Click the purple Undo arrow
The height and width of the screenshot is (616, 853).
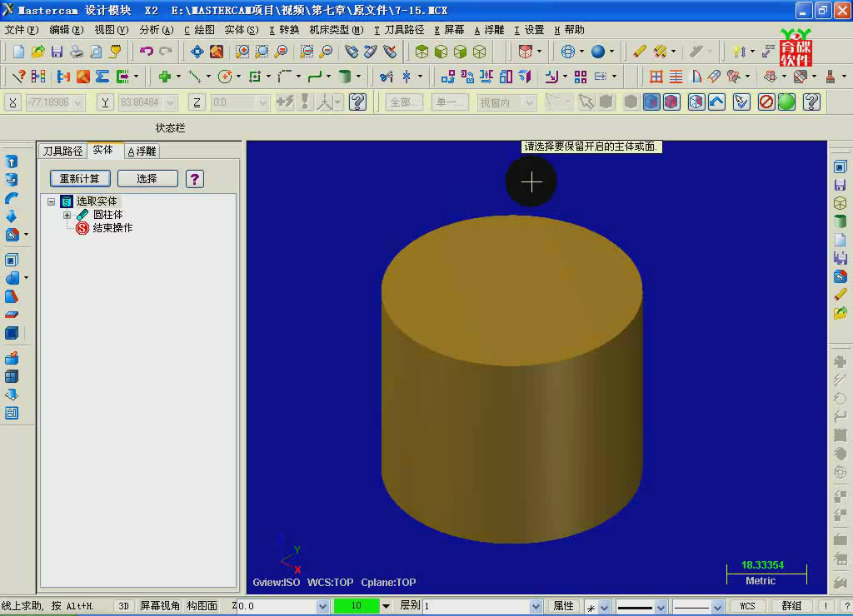click(147, 52)
